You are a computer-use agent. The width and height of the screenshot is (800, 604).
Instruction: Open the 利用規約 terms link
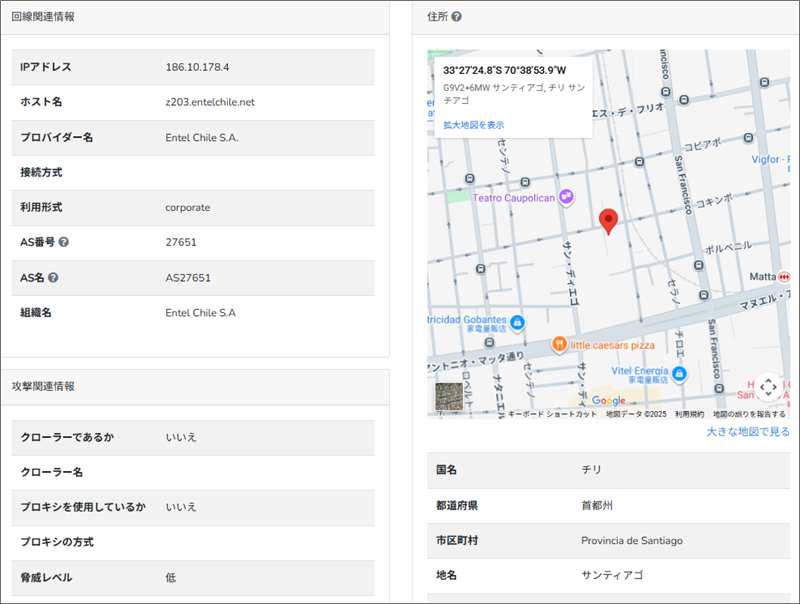(689, 414)
